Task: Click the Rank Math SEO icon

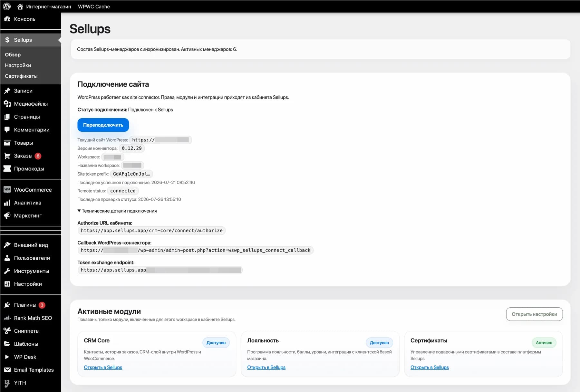Action: 7,318
